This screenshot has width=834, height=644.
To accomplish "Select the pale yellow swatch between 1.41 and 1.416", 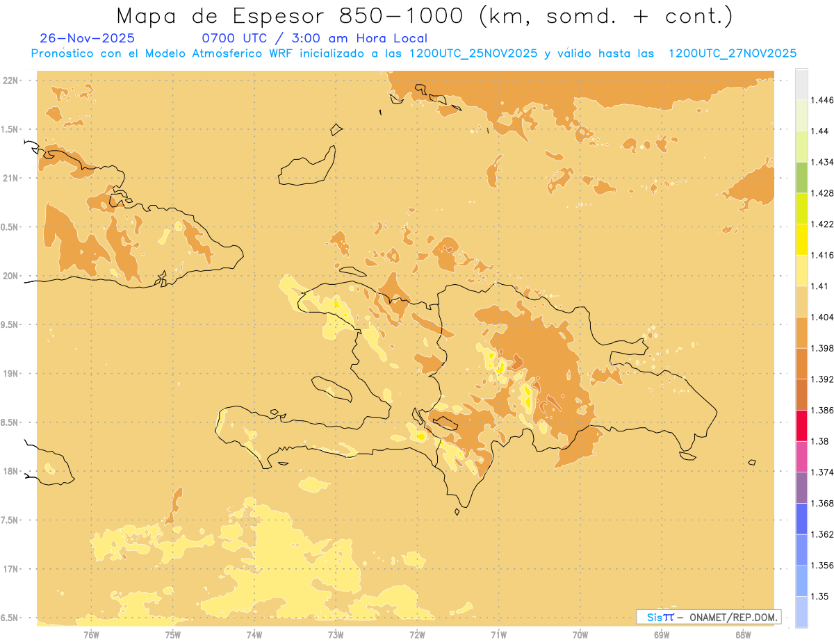I will click(x=801, y=270).
